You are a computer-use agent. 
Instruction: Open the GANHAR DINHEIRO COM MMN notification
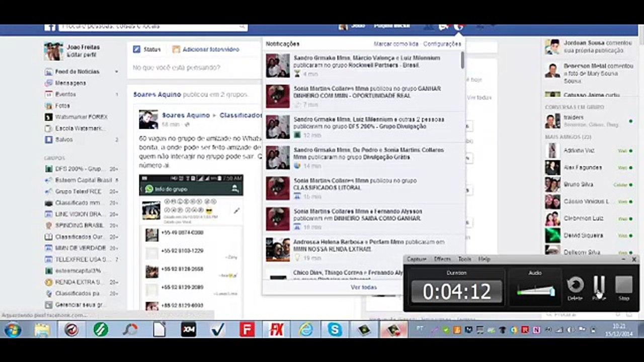(363, 96)
